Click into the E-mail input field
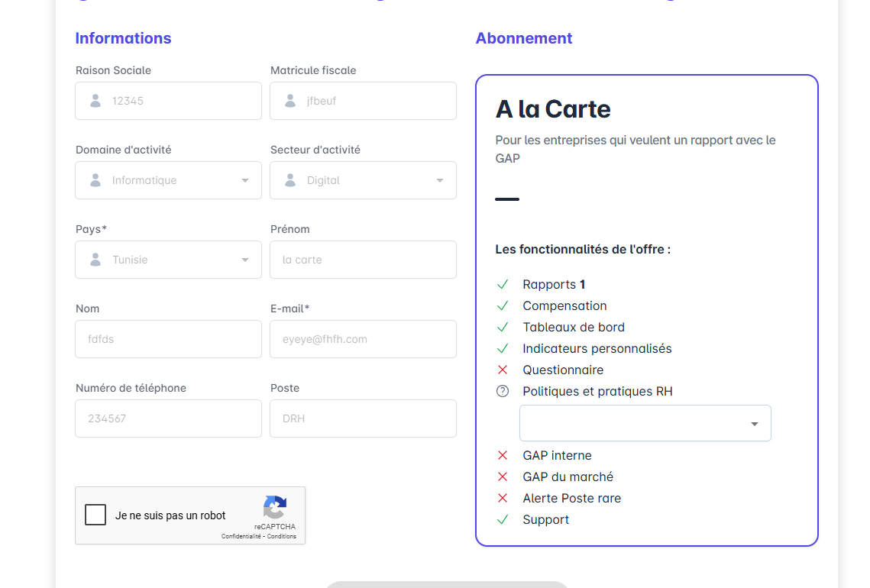Viewport: 870px width, 588px height. [363, 339]
